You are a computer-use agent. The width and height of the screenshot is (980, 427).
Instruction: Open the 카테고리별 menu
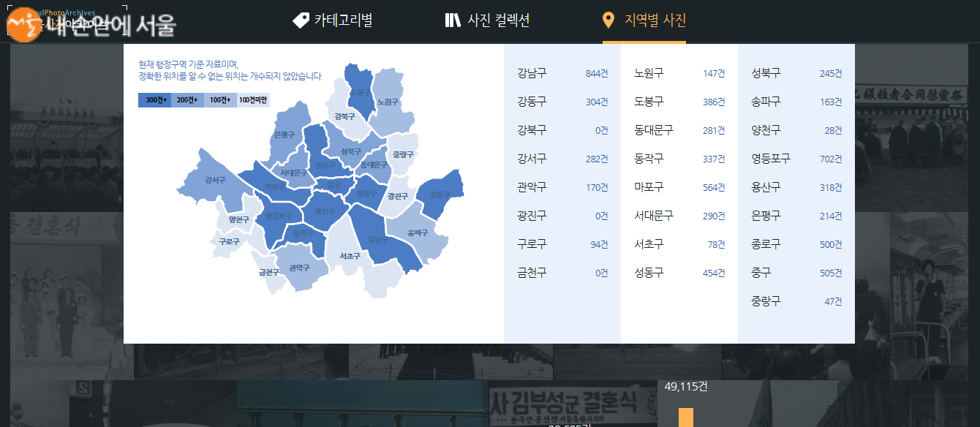343,20
